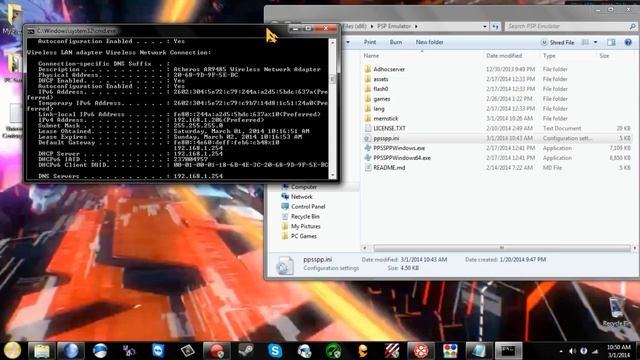Toggle the Explorer preview pane button
The height and width of the screenshot is (360, 640).
point(611,42)
